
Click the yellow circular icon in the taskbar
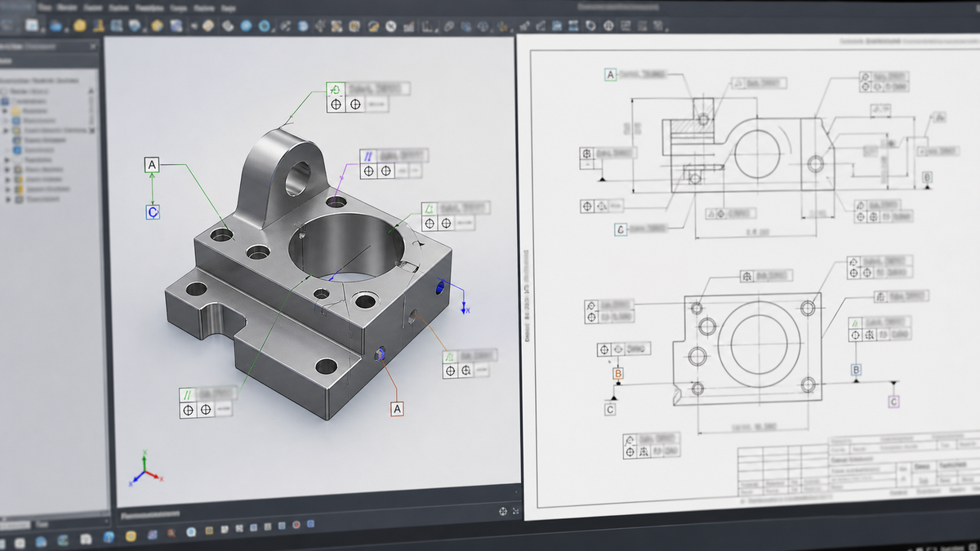click(131, 536)
